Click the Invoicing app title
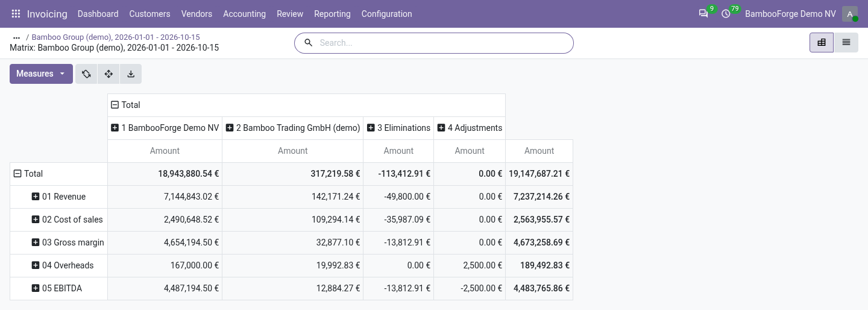This screenshot has height=310, width=868. point(47,13)
